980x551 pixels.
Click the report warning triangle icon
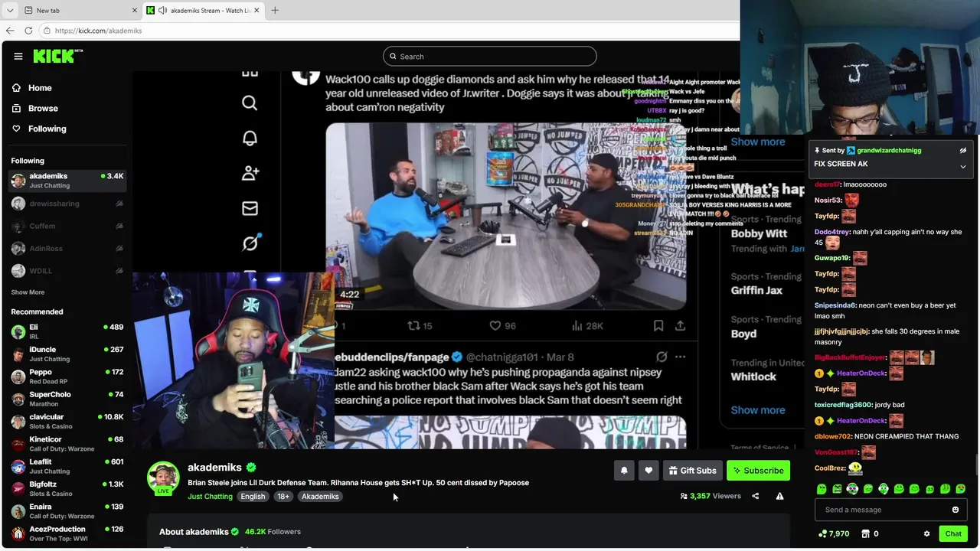(779, 496)
